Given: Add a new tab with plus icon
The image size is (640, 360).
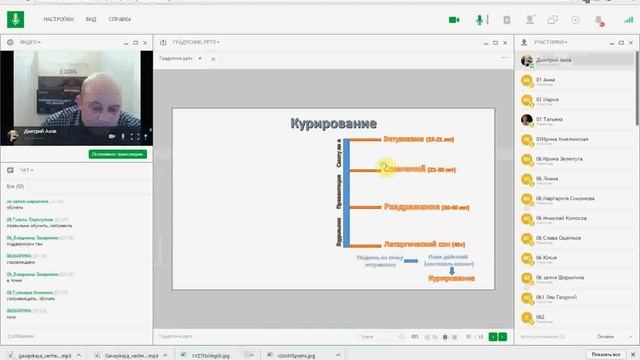Looking at the screenshot, I should click(213, 59).
